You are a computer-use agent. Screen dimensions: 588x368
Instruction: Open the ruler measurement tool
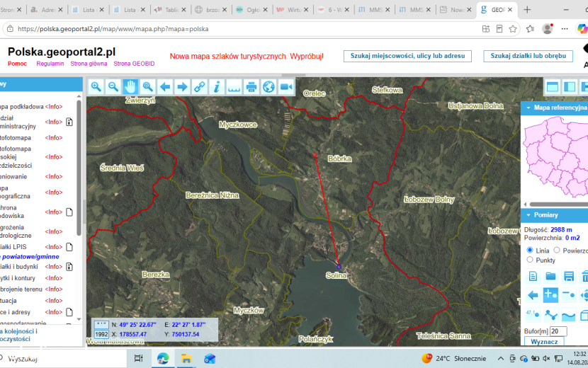point(234,87)
